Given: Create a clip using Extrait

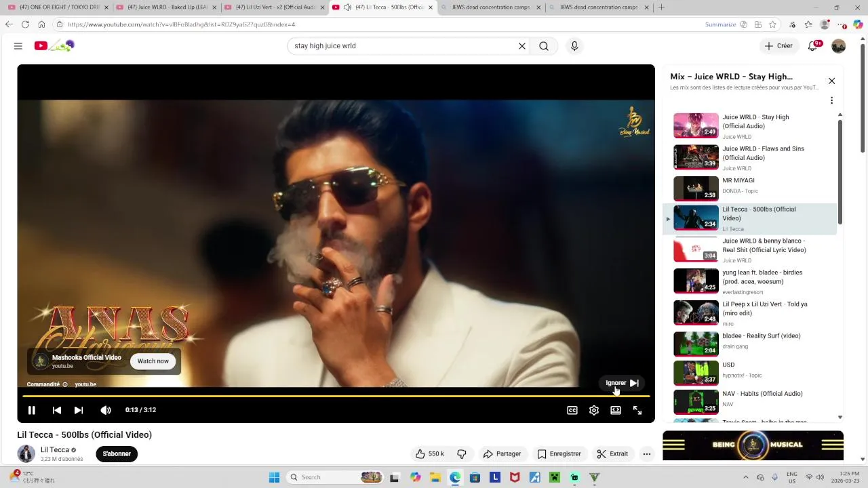Looking at the screenshot, I should coord(612,454).
